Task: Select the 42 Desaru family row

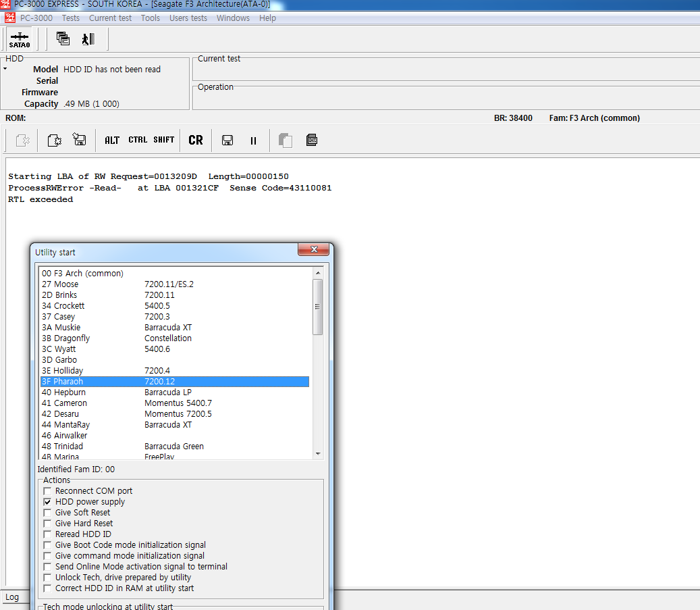Action: [175, 414]
